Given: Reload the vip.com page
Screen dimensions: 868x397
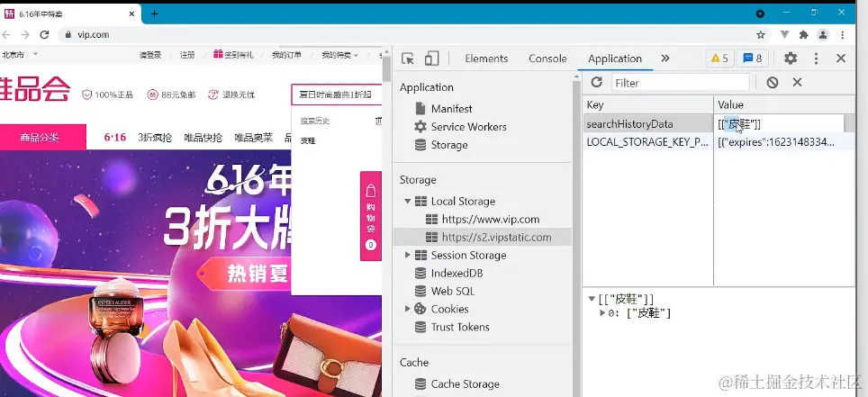Looking at the screenshot, I should pyautogui.click(x=44, y=34).
